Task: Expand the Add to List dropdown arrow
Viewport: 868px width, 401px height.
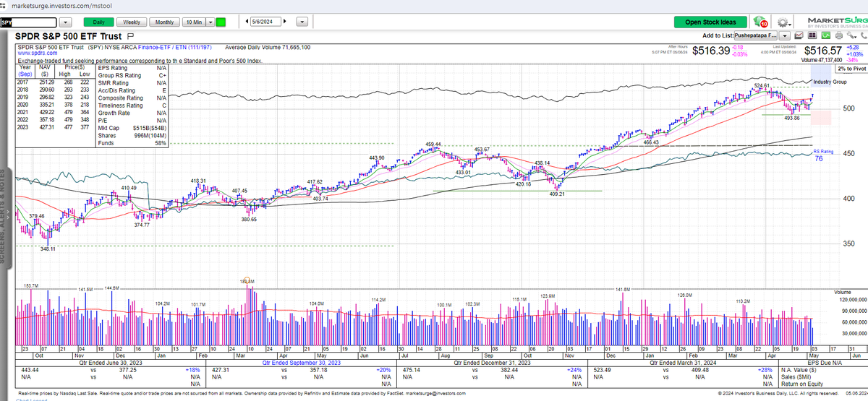Action: point(786,35)
